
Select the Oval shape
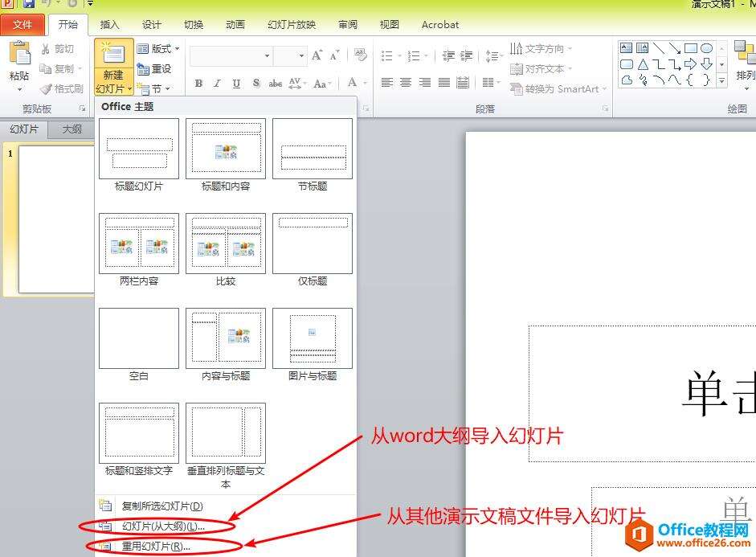(x=706, y=47)
